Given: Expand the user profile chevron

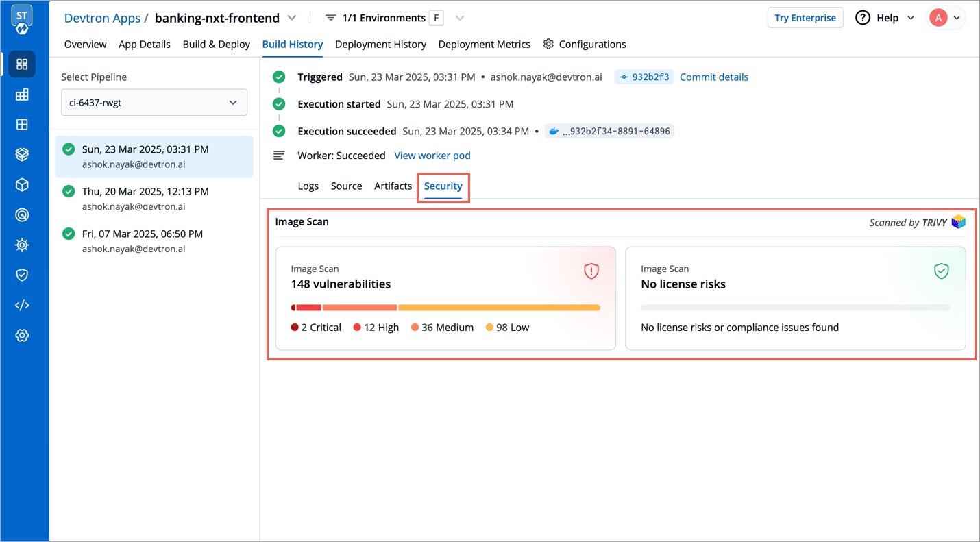Looking at the screenshot, I should click(x=957, y=18).
